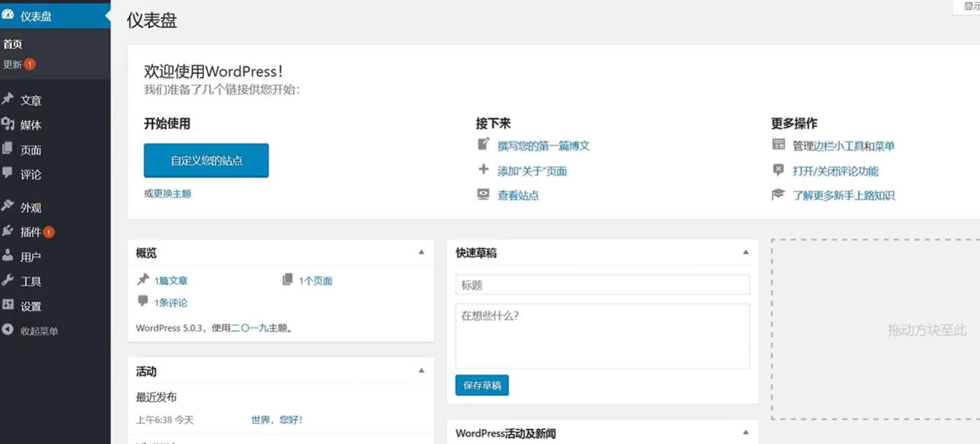The image size is (980, 444).
Task: Open the 添加"关于"页面 link
Action: click(x=532, y=171)
